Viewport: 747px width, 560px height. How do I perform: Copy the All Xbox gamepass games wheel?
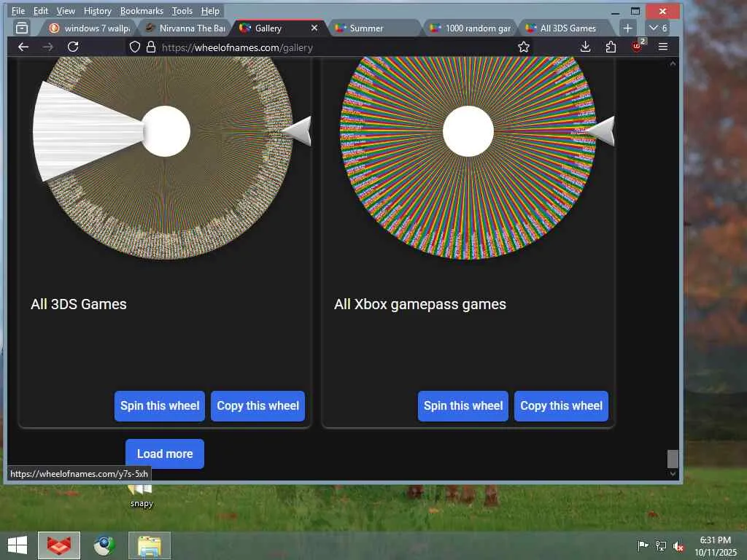tap(561, 405)
